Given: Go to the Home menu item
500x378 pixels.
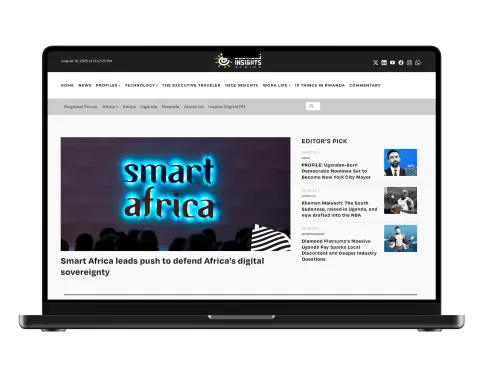Looking at the screenshot, I should click(x=67, y=85).
